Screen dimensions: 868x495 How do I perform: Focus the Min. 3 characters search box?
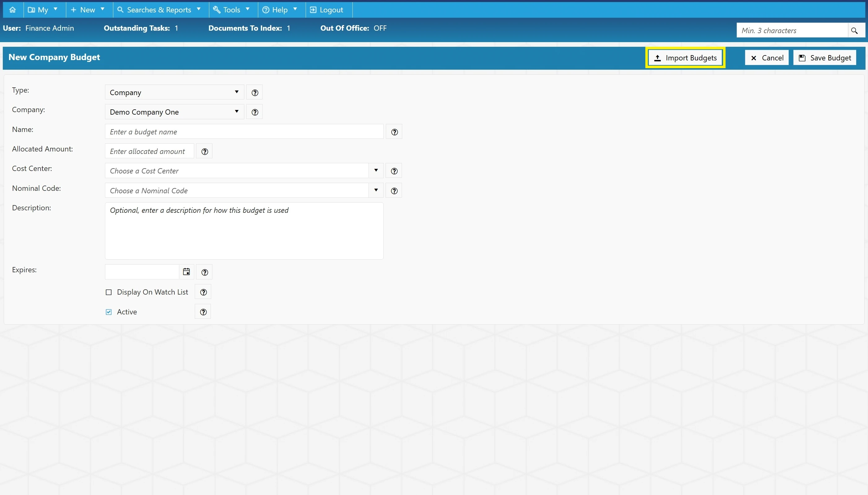point(792,31)
